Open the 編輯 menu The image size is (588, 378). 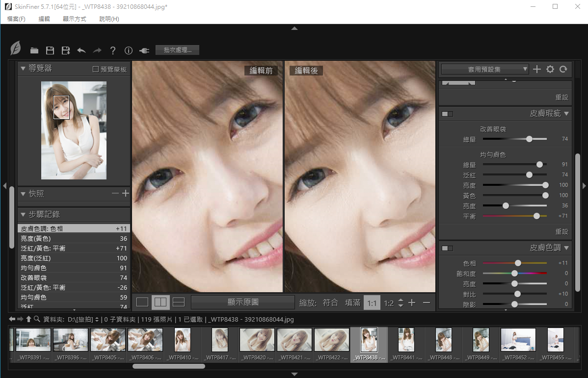tap(44, 19)
